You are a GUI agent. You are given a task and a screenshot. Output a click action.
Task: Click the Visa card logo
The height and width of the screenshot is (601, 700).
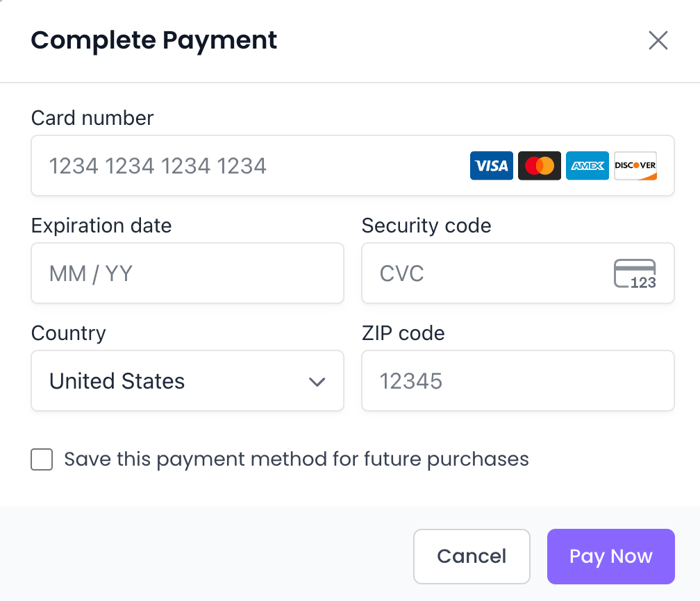pos(492,166)
